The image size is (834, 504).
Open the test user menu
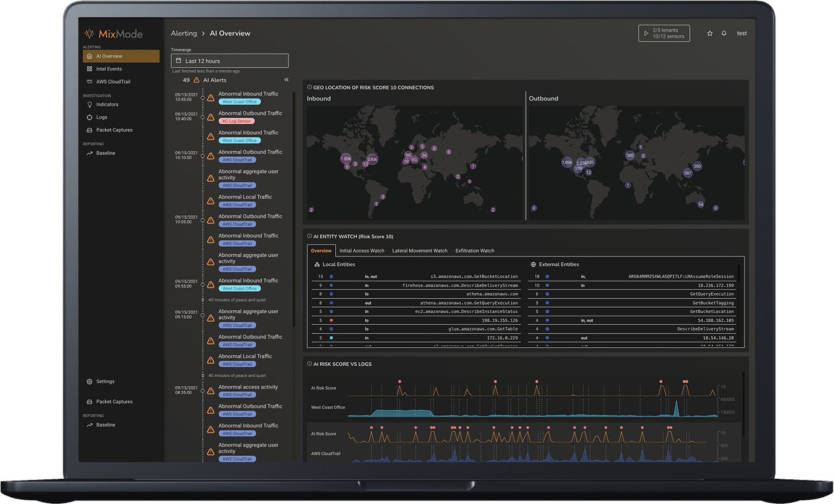[x=742, y=33]
